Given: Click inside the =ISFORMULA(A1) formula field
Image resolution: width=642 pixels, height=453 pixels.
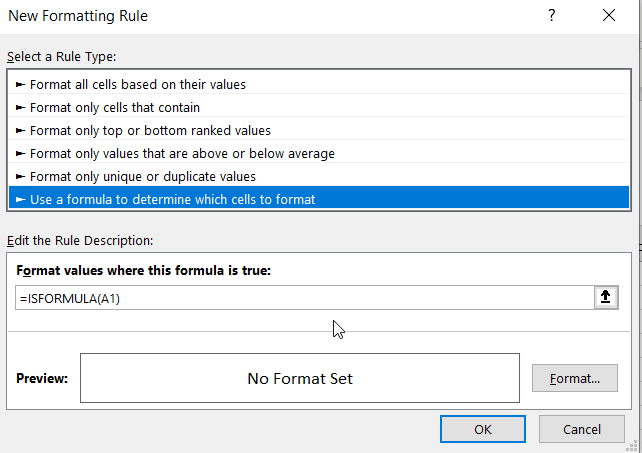Looking at the screenshot, I should (300, 298).
